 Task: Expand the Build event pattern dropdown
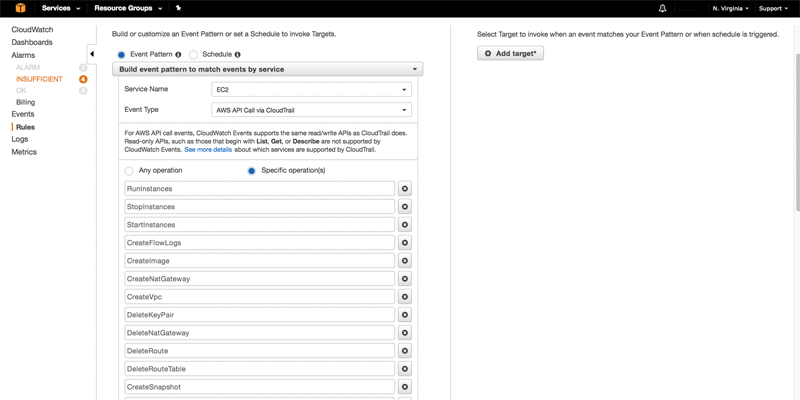tap(267, 69)
